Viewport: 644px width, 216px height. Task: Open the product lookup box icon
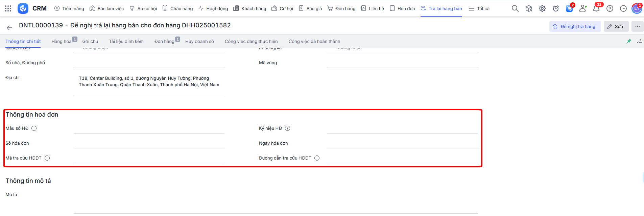pos(529,8)
